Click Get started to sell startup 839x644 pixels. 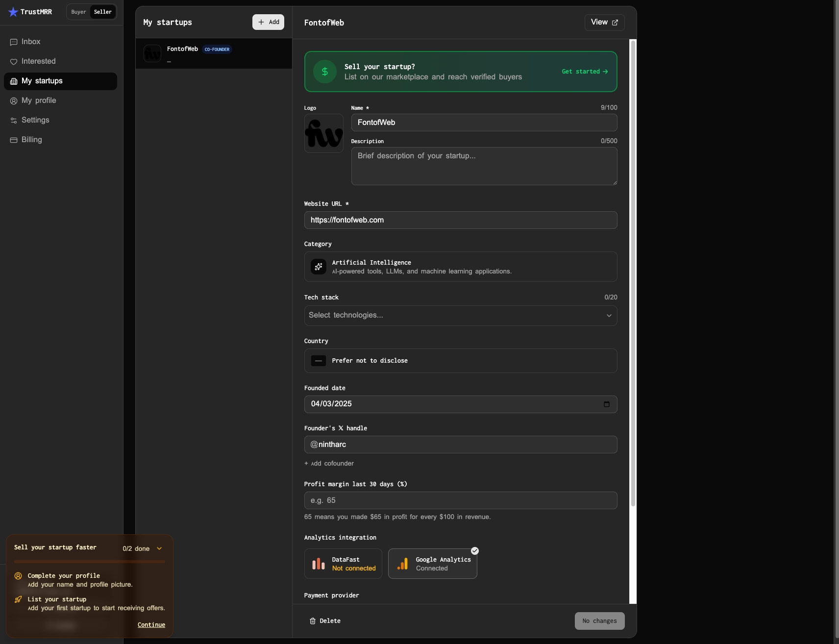tap(585, 72)
